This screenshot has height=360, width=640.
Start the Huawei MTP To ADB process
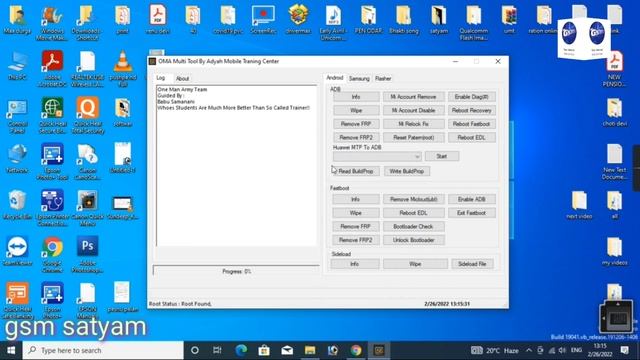(x=442, y=156)
